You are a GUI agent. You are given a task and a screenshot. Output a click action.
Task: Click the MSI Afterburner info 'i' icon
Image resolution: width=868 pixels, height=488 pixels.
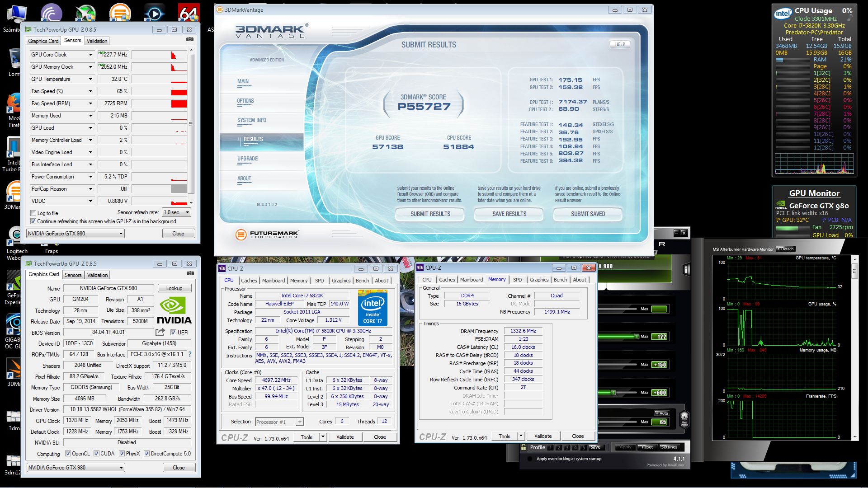pos(687,270)
